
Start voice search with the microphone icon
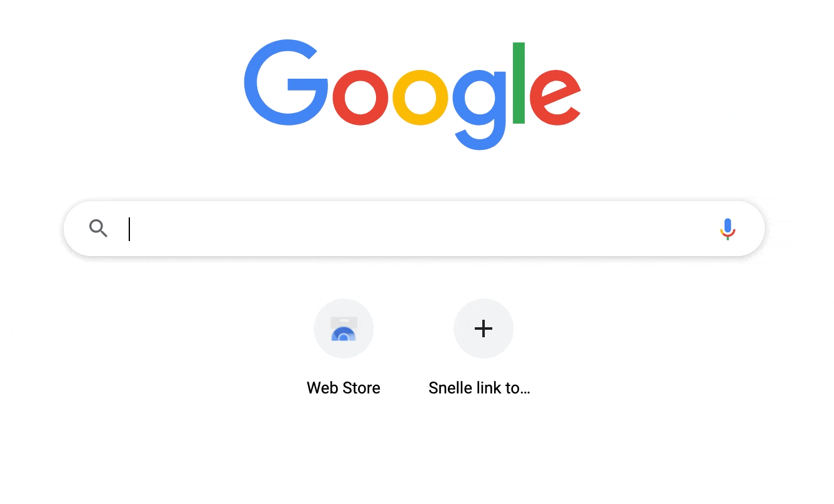coord(727,229)
